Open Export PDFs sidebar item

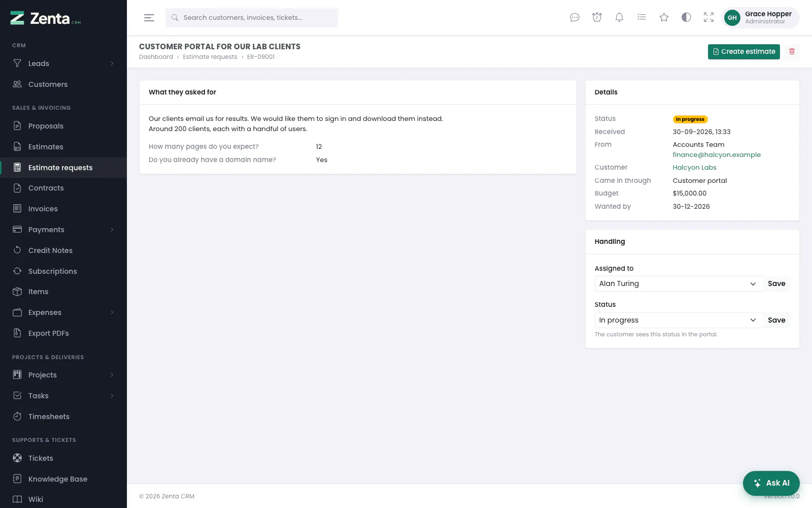pos(63,333)
